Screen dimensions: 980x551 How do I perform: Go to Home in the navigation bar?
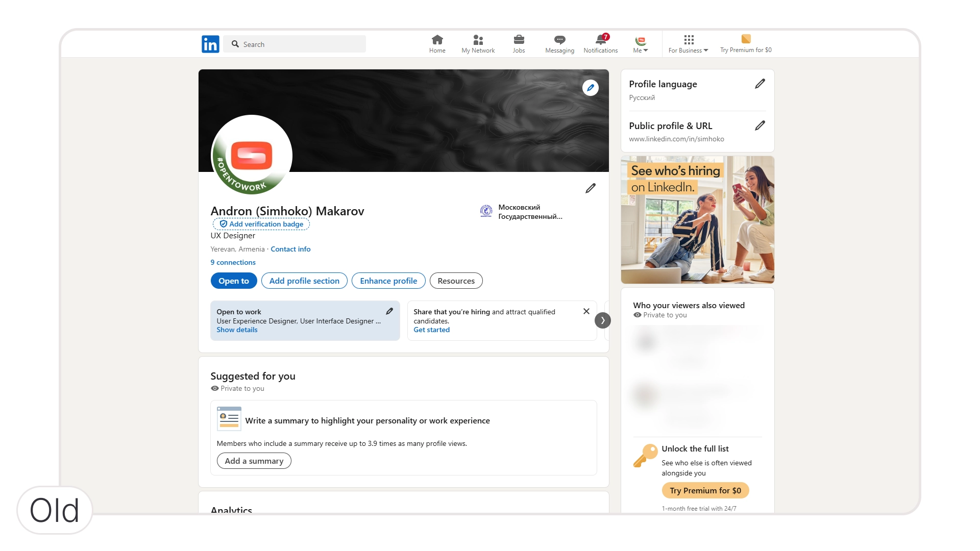437,44
